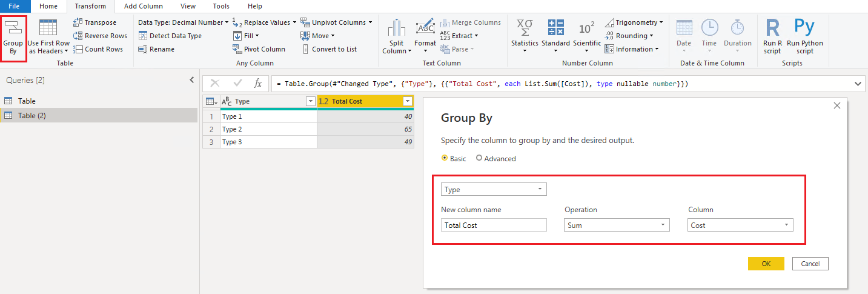Image resolution: width=868 pixels, height=294 pixels.
Task: Open the Column dropdown showing Cost
Action: pyautogui.click(x=740, y=225)
